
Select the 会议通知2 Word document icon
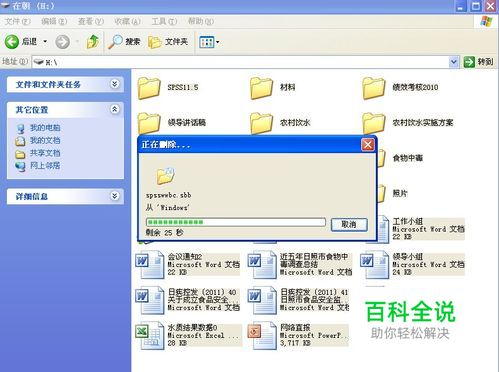click(x=150, y=264)
